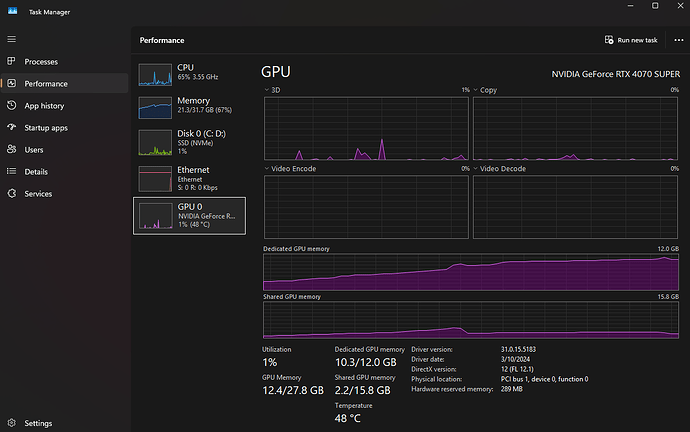Open the Processes page in sidebar

[40, 62]
